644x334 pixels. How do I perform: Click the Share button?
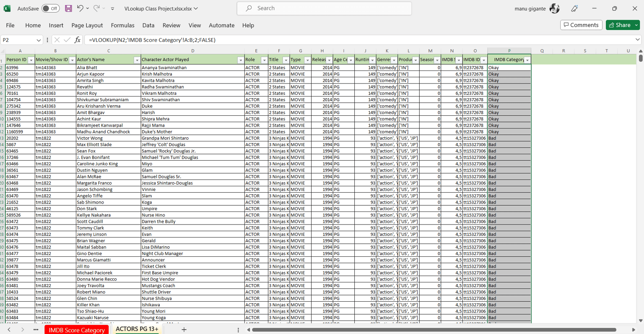(x=620, y=25)
